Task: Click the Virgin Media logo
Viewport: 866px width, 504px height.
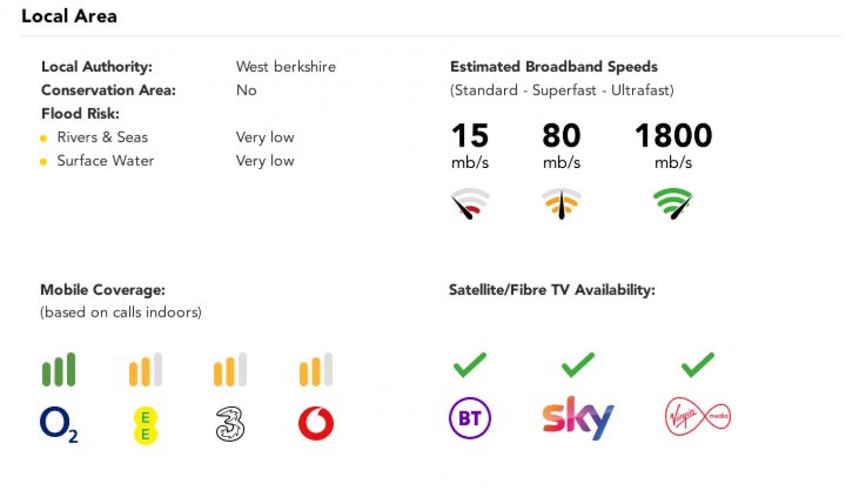Action: [698, 416]
